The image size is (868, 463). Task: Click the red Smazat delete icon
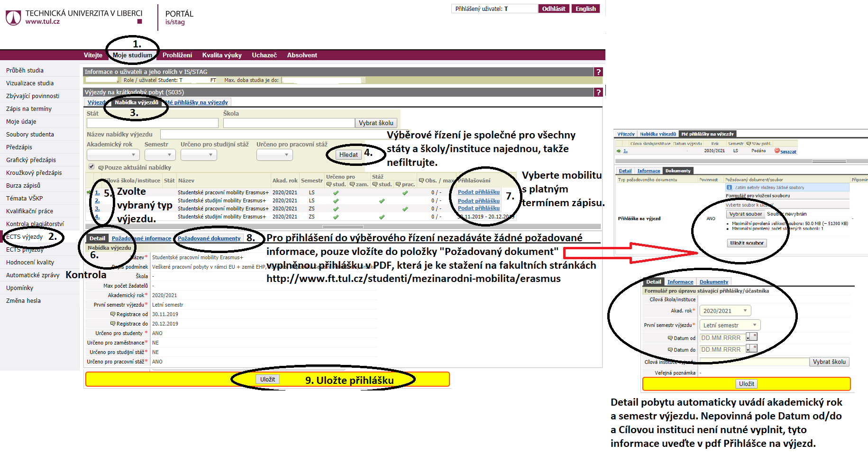pos(777,151)
